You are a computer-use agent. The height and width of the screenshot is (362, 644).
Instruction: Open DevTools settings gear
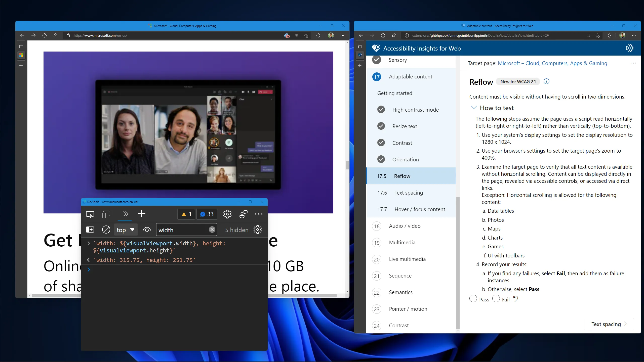227,214
